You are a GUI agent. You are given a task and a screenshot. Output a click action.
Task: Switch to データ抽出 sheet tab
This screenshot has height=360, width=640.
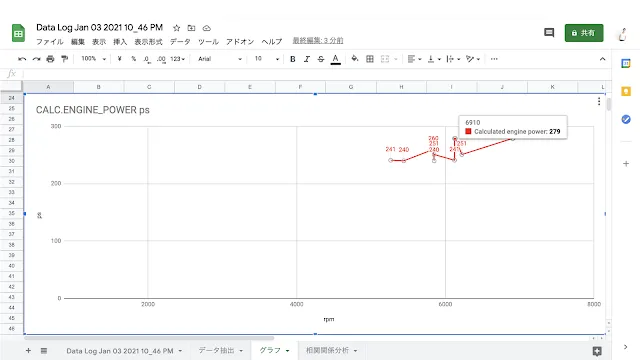(x=216, y=351)
